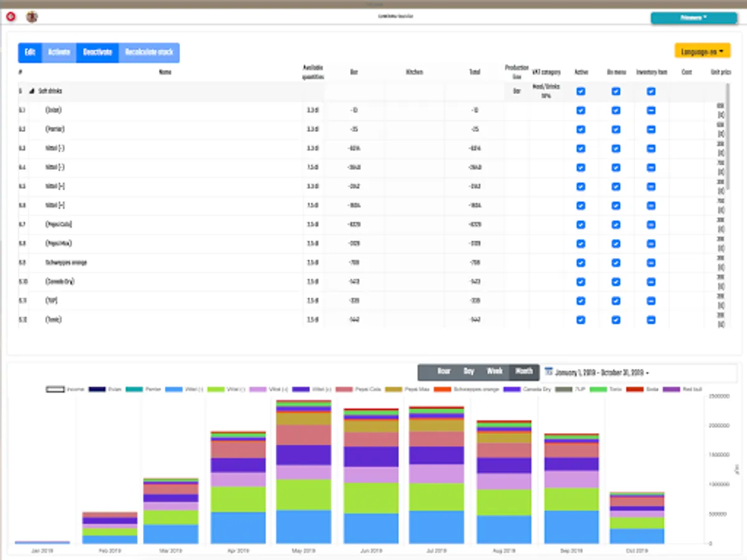Click the red logo icon top-left
Viewport: 747px width, 560px height.
11,17
